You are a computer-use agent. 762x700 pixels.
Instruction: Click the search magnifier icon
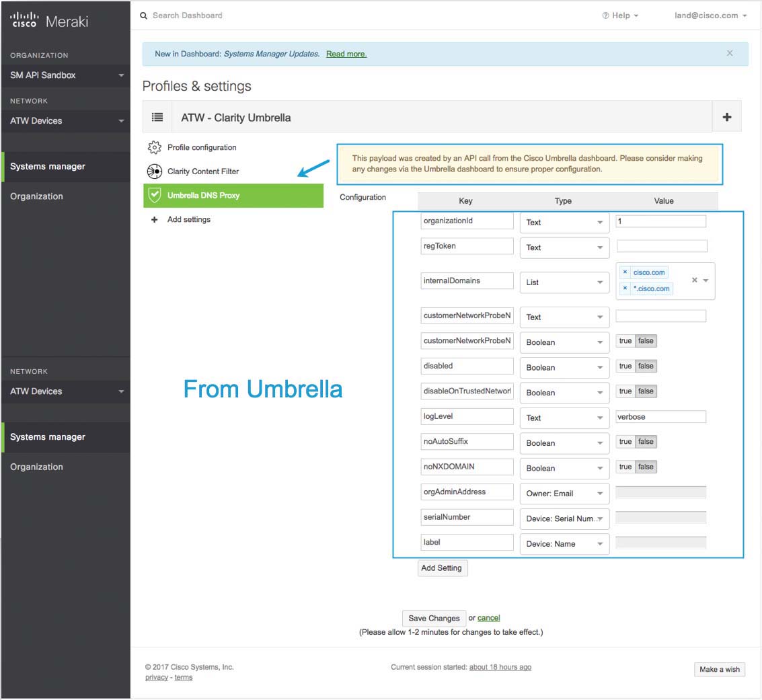pyautogui.click(x=143, y=15)
